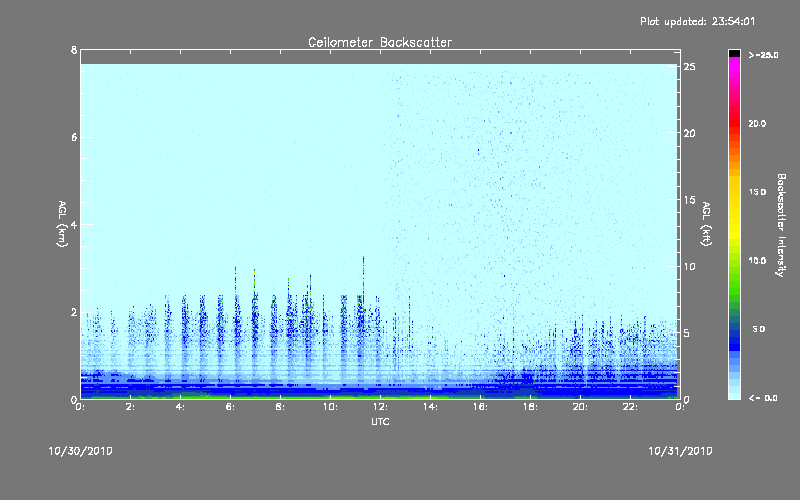Click the "20" kft tick on right axis

(689, 133)
